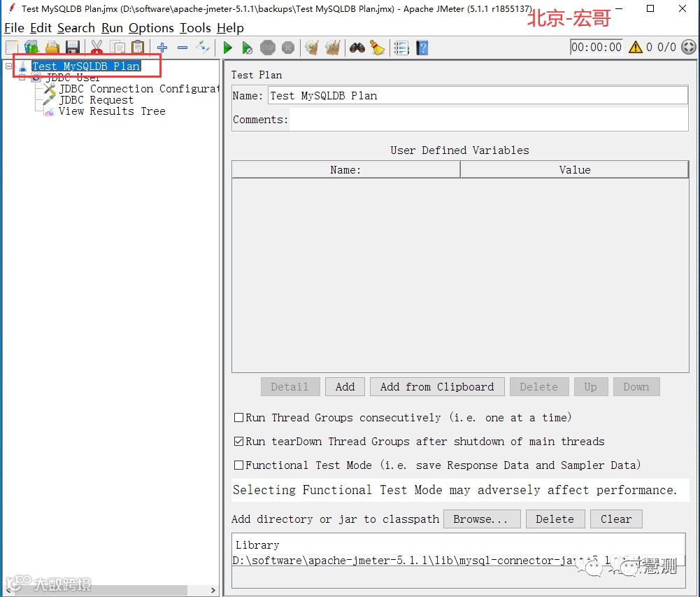
Task: Collapse all nodes with minus icon
Action: [x=182, y=48]
